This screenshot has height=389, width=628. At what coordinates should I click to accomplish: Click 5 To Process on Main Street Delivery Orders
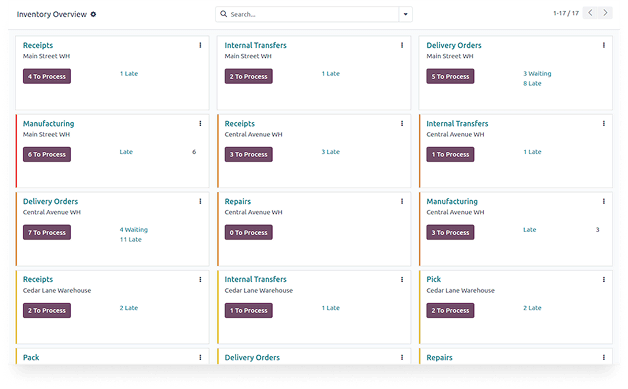pos(450,77)
